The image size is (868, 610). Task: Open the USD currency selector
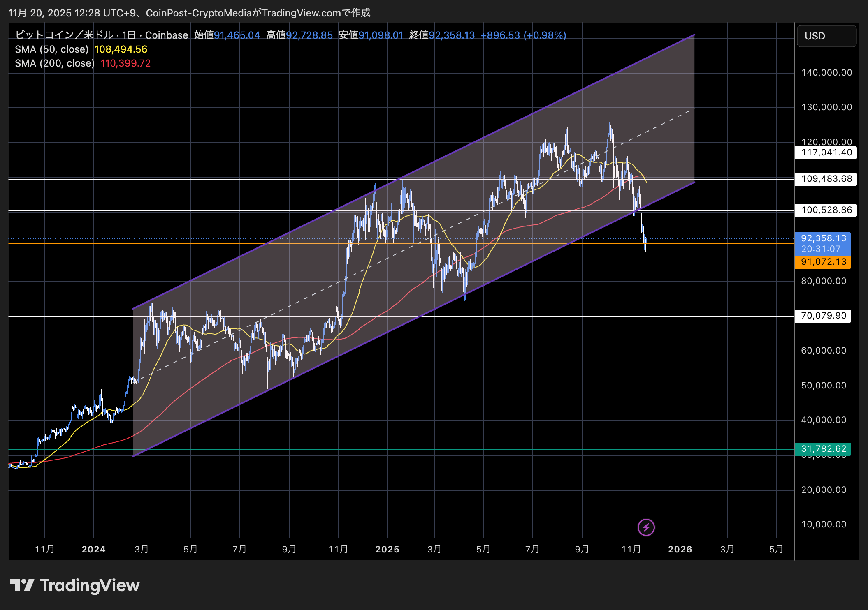coord(826,36)
